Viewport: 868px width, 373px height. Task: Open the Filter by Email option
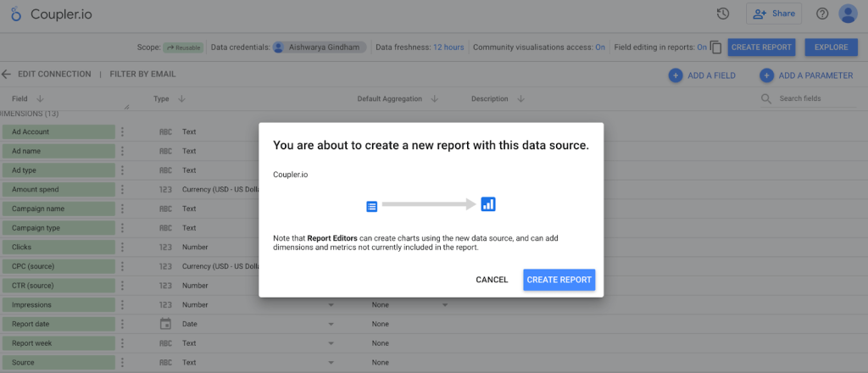click(142, 74)
